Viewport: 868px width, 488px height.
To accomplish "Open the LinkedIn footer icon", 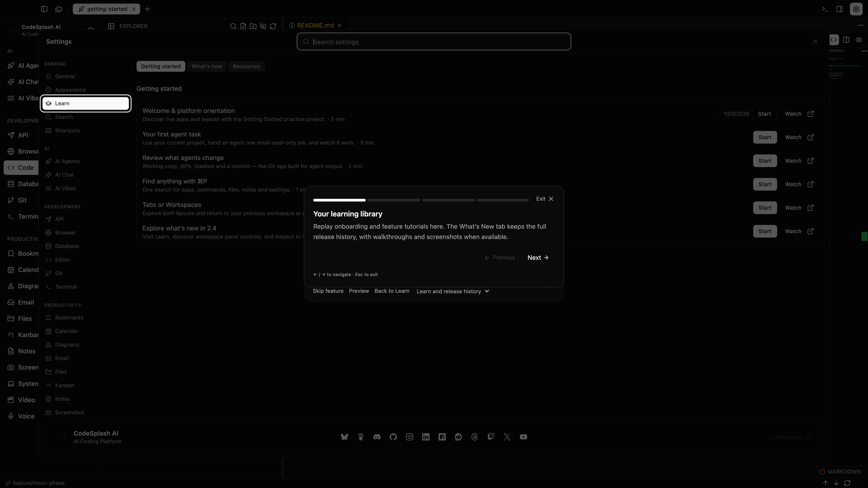I will tap(426, 437).
